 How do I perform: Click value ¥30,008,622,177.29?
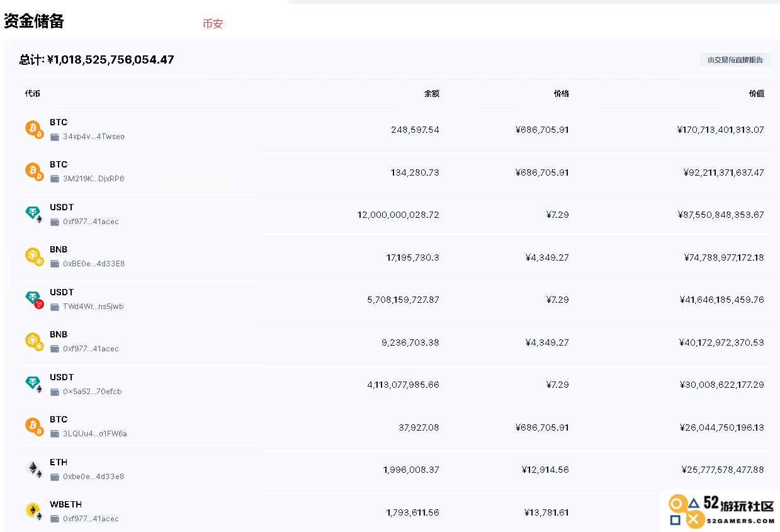tap(722, 385)
